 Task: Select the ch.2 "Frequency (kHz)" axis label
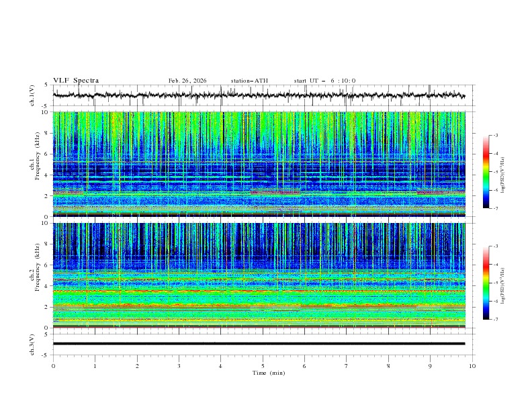[x=38, y=267]
